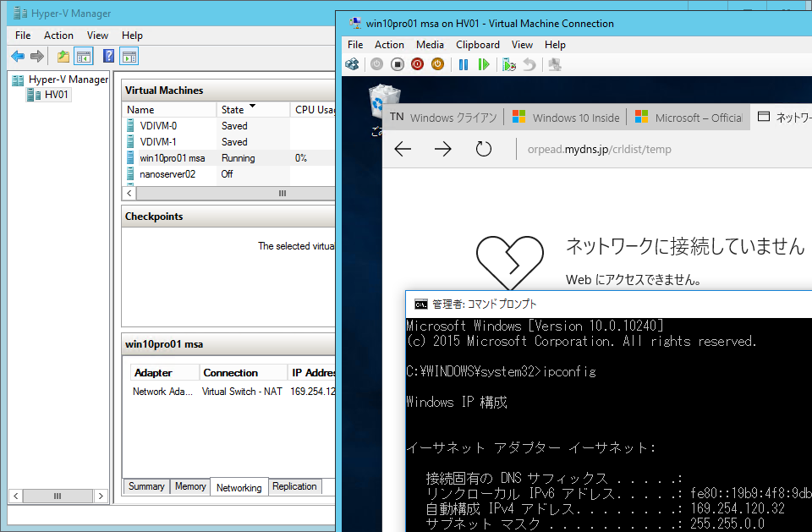Click the Edge address bar URL
This screenshot has width=812, height=532.
[x=599, y=149]
